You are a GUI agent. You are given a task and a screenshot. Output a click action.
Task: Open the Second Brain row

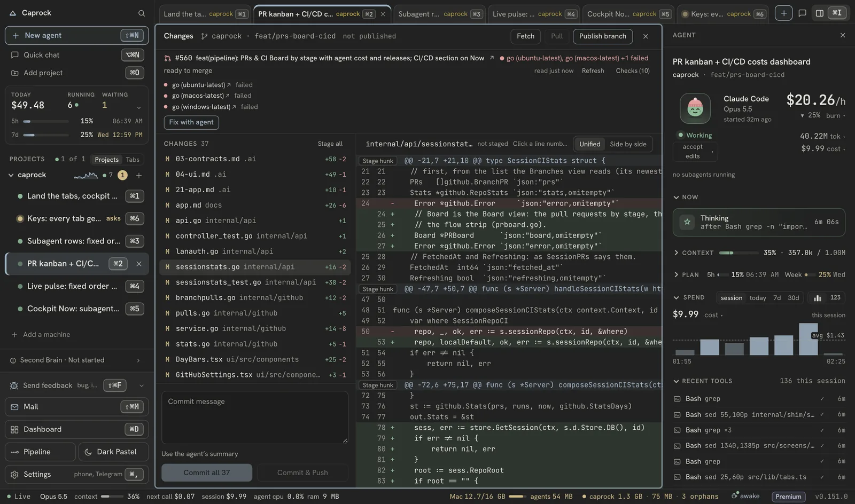point(77,360)
